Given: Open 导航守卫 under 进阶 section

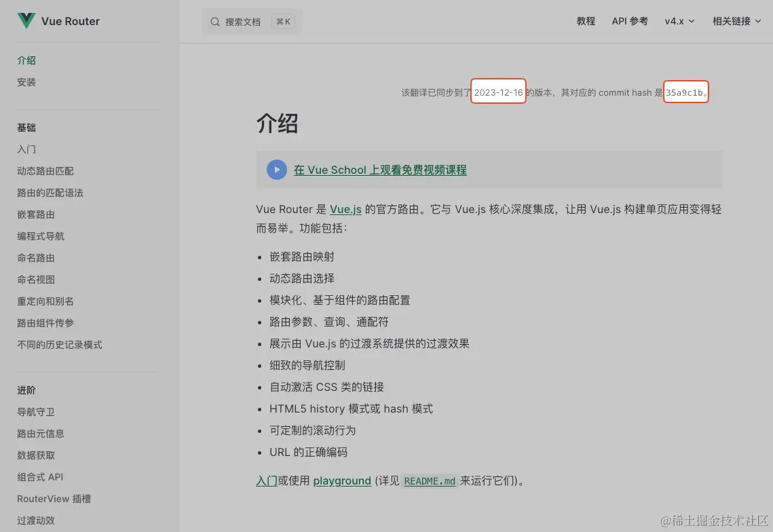Looking at the screenshot, I should (x=35, y=412).
